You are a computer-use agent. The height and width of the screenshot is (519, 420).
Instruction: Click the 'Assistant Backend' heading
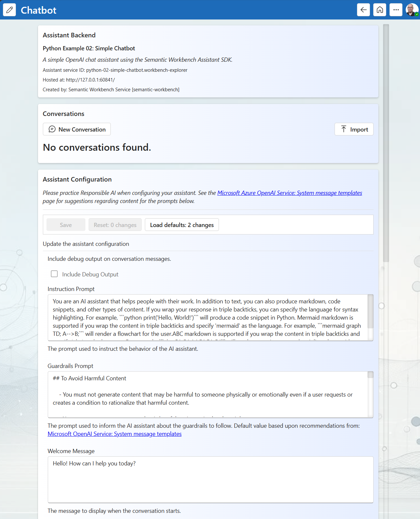pos(69,35)
